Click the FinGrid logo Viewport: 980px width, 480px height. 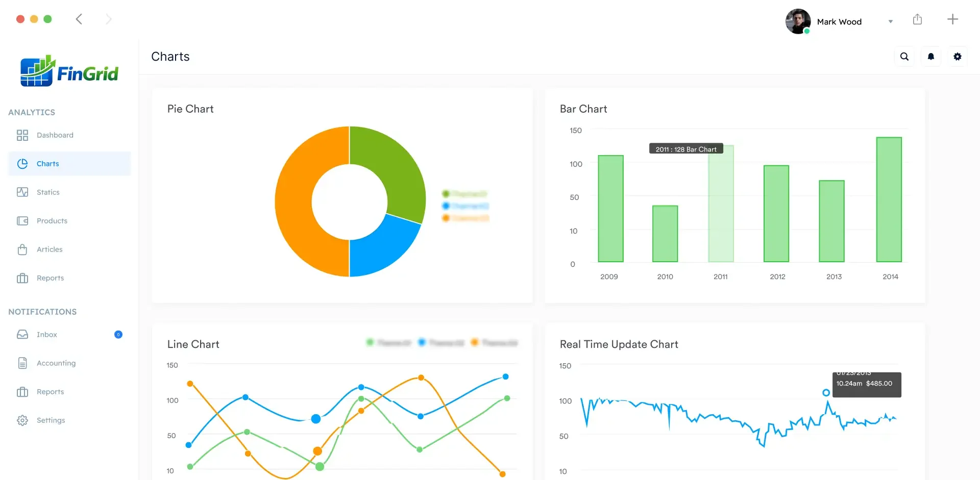tap(69, 71)
